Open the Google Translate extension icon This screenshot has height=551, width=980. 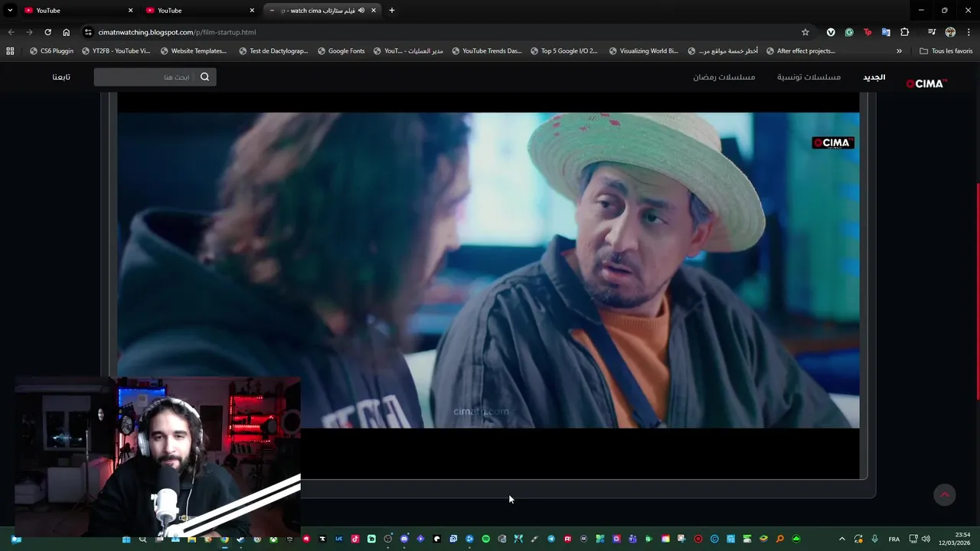(x=886, y=32)
